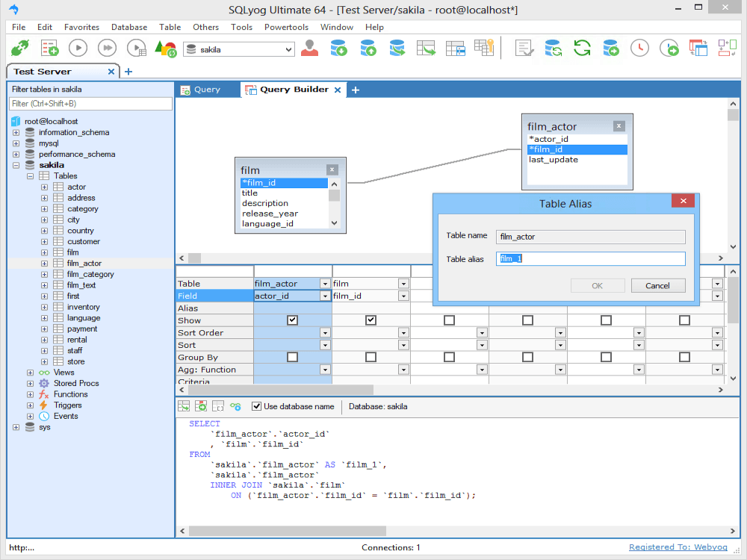Check the Show checkbox for film_id column

[x=370, y=320]
